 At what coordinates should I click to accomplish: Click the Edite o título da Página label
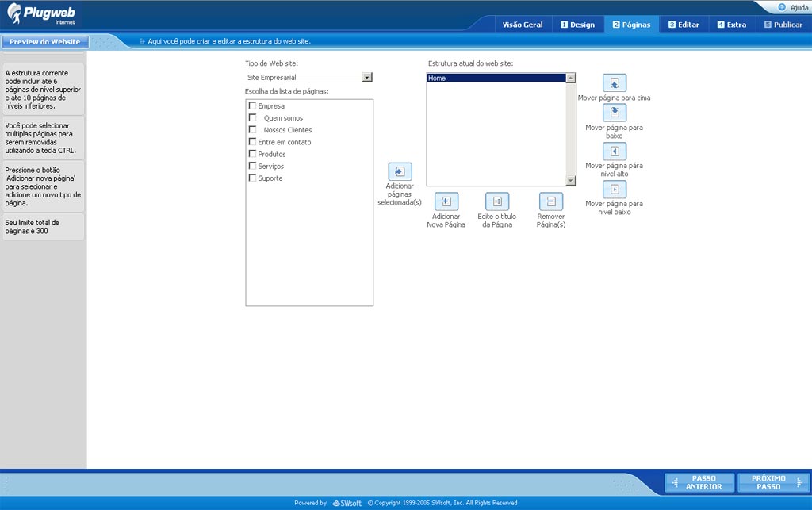click(497, 220)
